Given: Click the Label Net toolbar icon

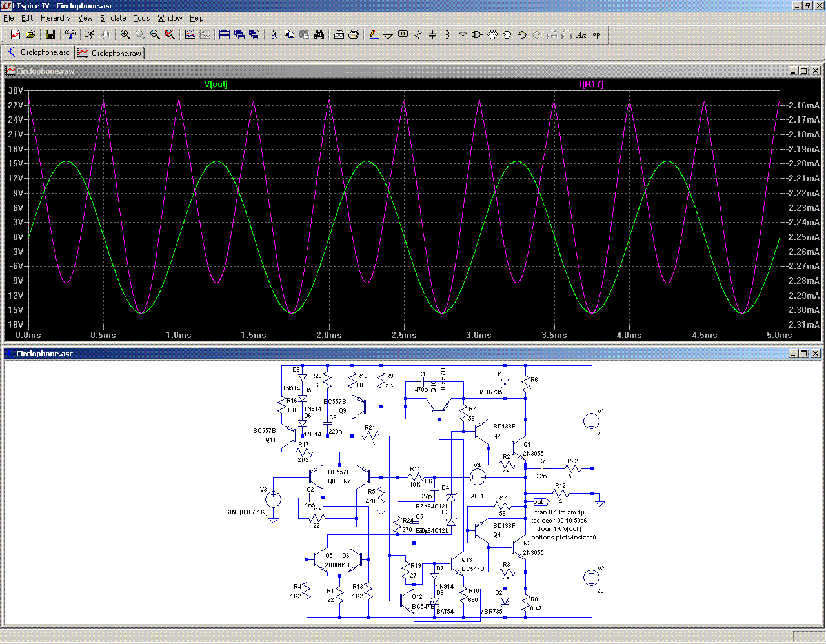Looking at the screenshot, I should 403,35.
